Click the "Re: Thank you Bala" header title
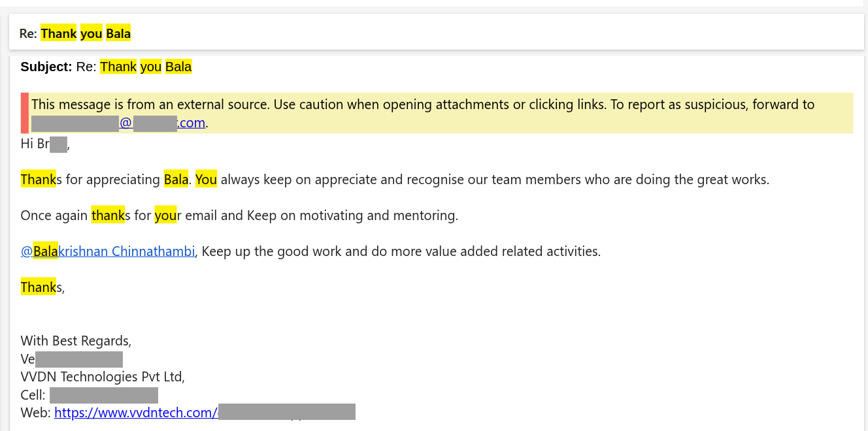Image resolution: width=868 pixels, height=431 pixels. [x=75, y=34]
